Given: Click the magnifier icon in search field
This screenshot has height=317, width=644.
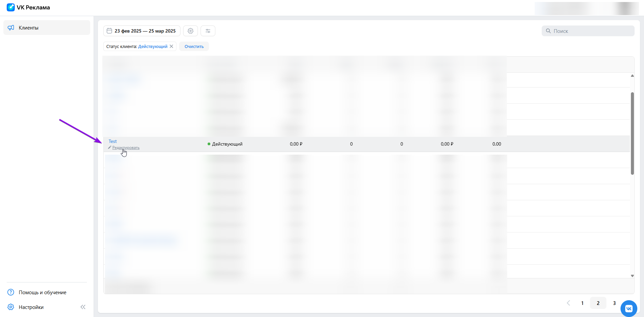Looking at the screenshot, I should point(548,31).
